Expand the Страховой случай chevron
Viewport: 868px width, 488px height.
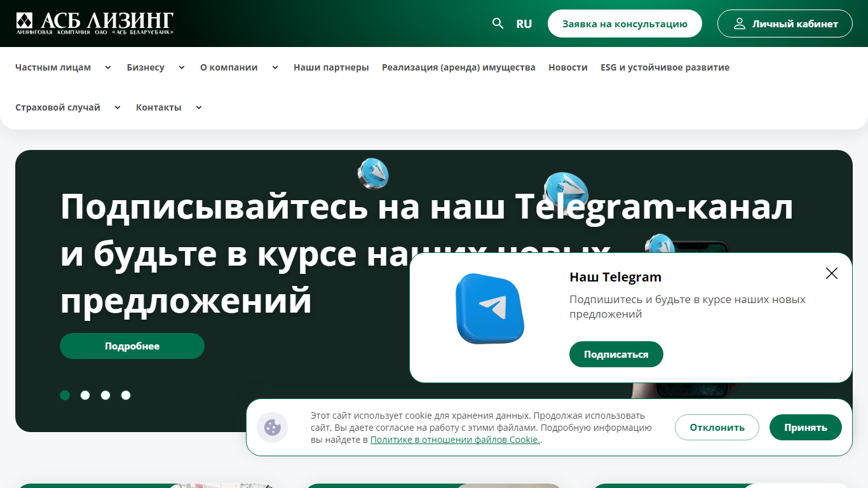(x=118, y=107)
